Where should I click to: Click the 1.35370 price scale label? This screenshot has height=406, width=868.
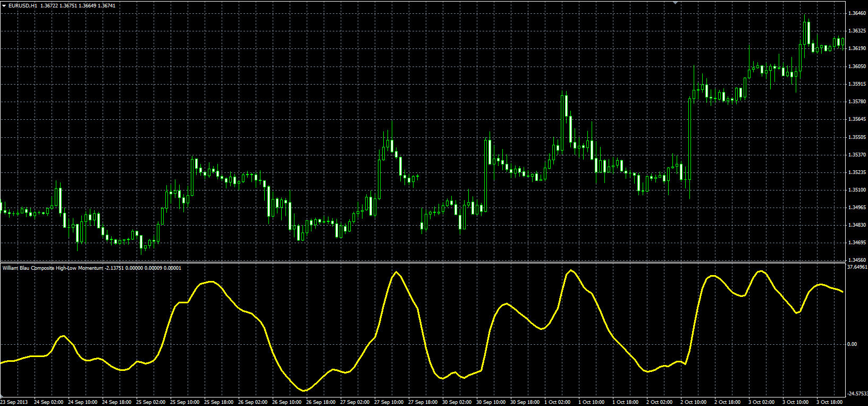click(857, 155)
